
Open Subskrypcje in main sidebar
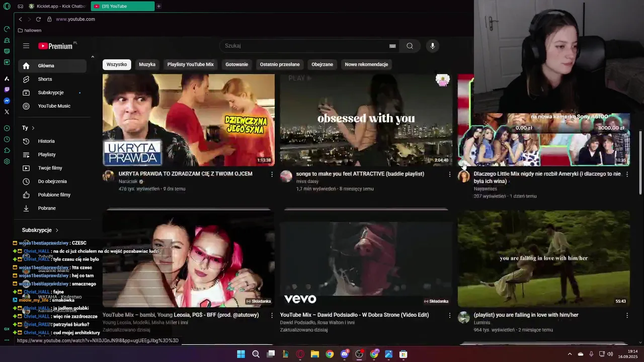[52, 93]
